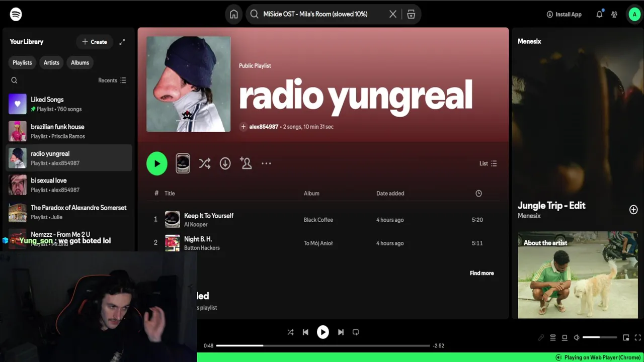Open the List view dropdown
The height and width of the screenshot is (362, 644).
(x=488, y=163)
